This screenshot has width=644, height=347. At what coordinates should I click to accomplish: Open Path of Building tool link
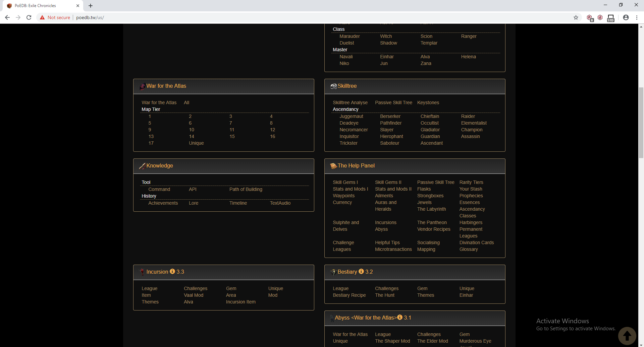(246, 189)
